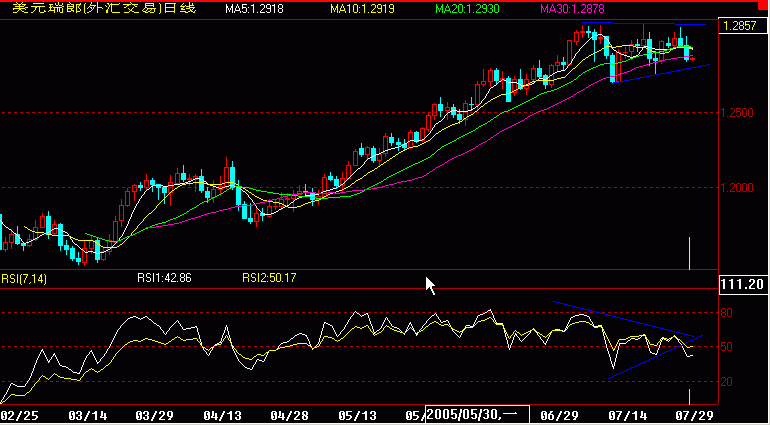Image resolution: width=770 pixels, height=425 pixels.
Task: Click the 03/14 date label
Action: [x=88, y=416]
